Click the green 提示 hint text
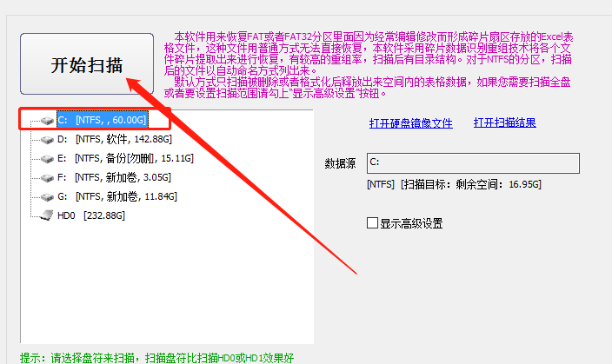This screenshot has width=612, height=364. pos(156,358)
